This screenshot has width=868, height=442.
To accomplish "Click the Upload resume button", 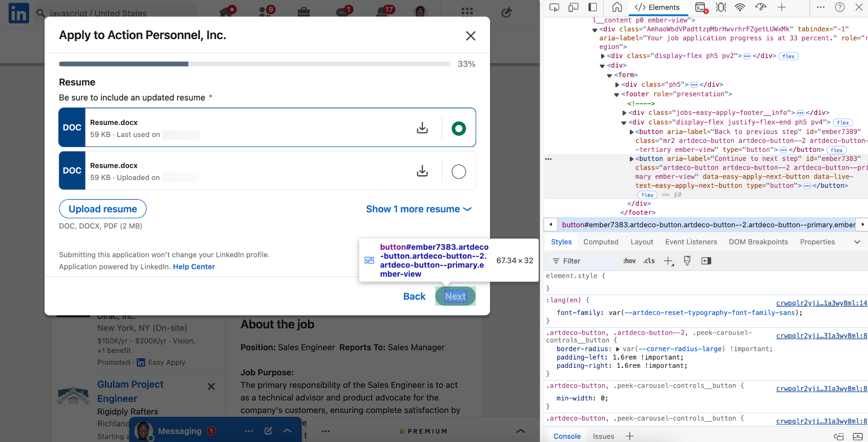I will [103, 209].
